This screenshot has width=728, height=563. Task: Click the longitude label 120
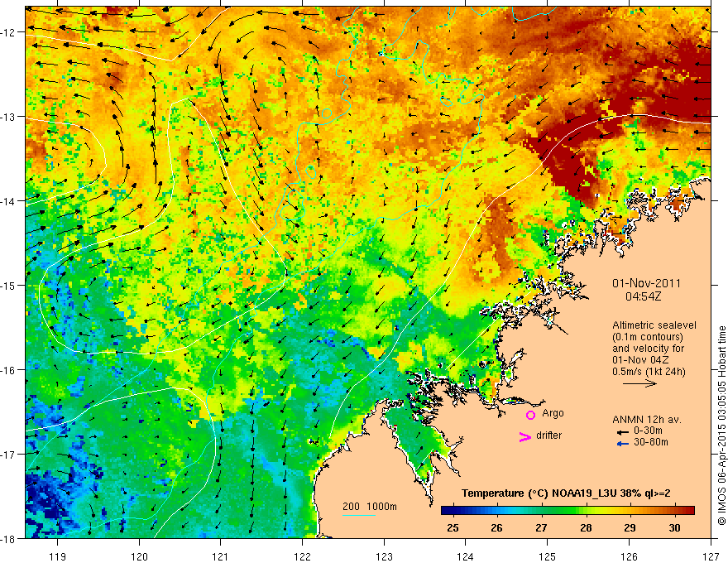coord(139,556)
